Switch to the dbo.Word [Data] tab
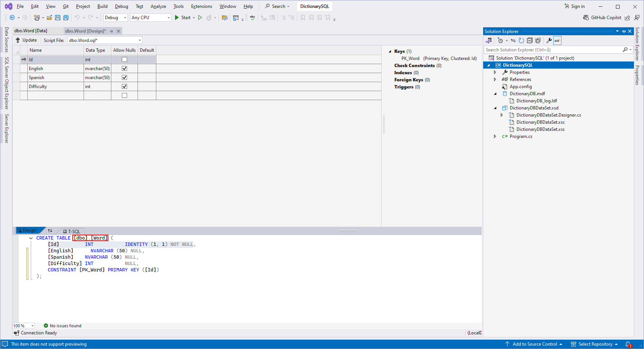The height and width of the screenshot is (349, 644). [31, 31]
